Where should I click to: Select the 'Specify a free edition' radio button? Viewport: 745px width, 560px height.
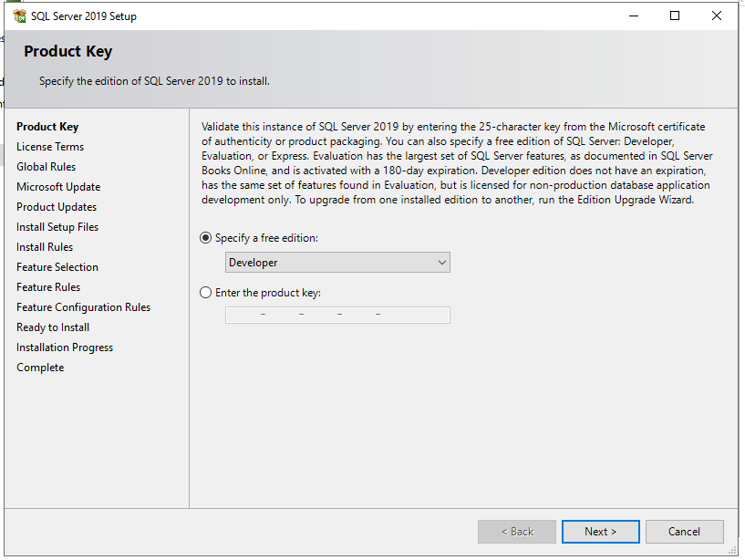click(205, 238)
